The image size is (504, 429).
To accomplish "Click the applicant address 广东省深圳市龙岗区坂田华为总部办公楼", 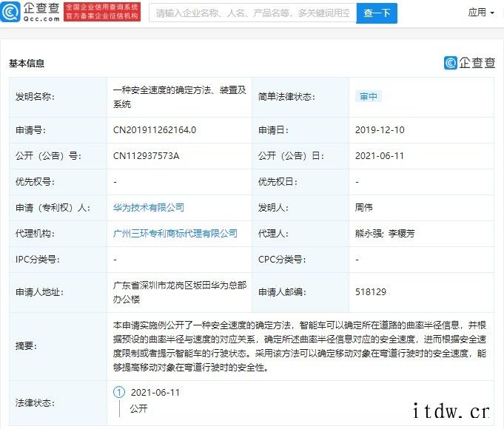I will [179, 292].
